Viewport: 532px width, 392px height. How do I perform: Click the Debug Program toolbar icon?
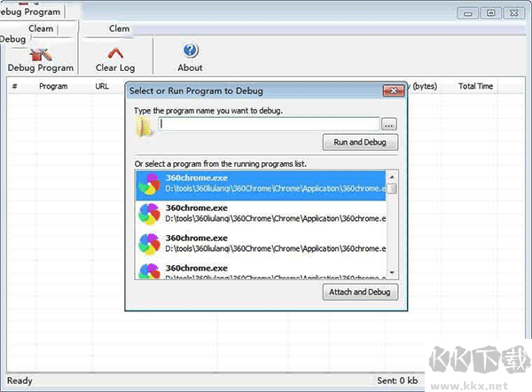[x=41, y=54]
